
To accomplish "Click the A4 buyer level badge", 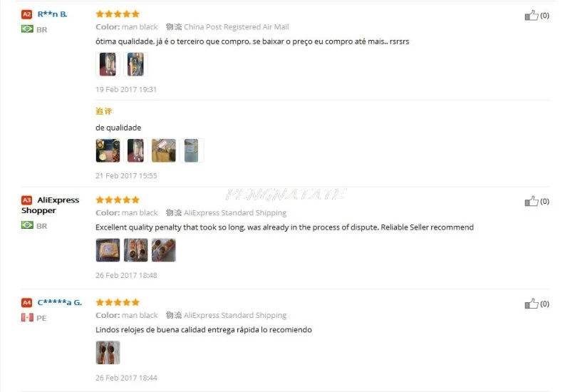I will tap(26, 302).
